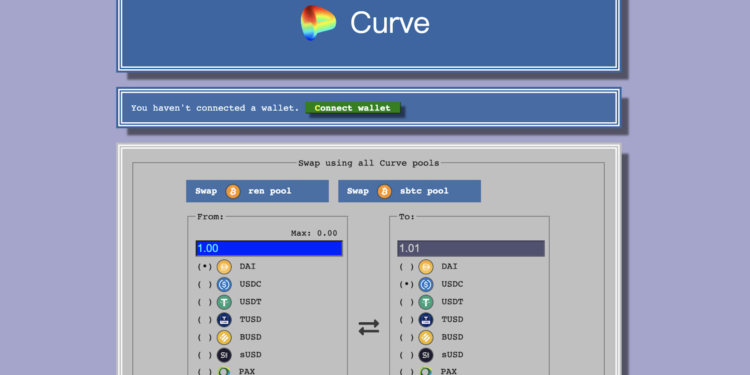Click the 'You haven't connected a wallet.' message
This screenshot has height=375, width=750.
(215, 108)
